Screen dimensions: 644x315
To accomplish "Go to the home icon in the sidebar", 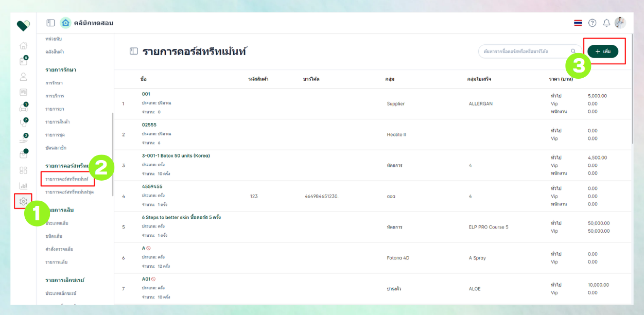I will (x=23, y=46).
